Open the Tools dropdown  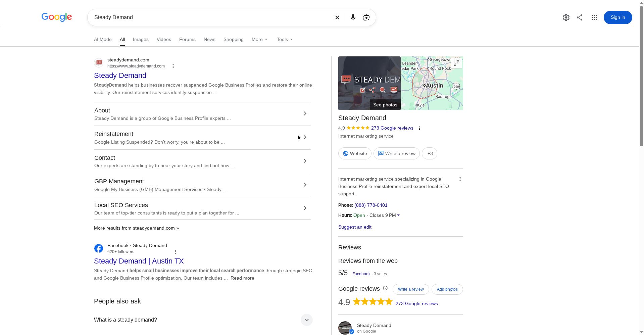click(x=285, y=40)
